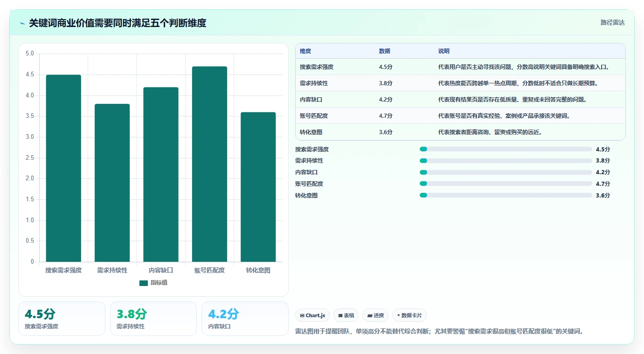This screenshot has width=644, height=354.
Task: Click the 转化意图 table row name
Action: (311, 132)
